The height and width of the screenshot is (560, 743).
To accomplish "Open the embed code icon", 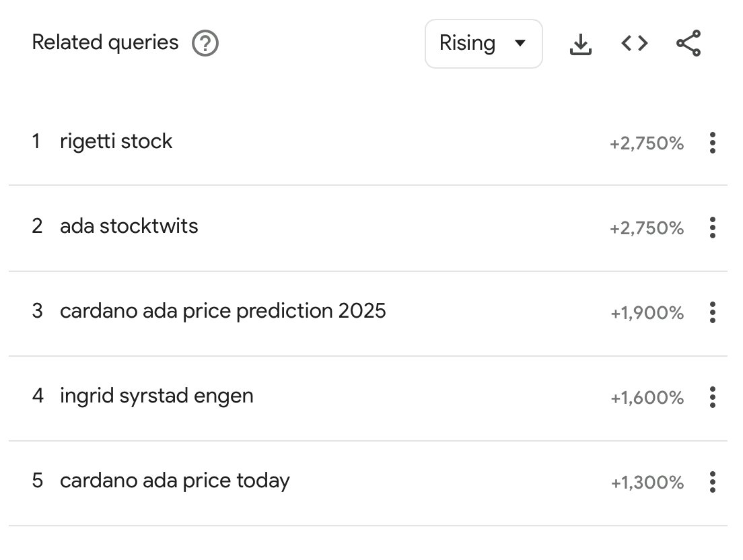I will (635, 43).
